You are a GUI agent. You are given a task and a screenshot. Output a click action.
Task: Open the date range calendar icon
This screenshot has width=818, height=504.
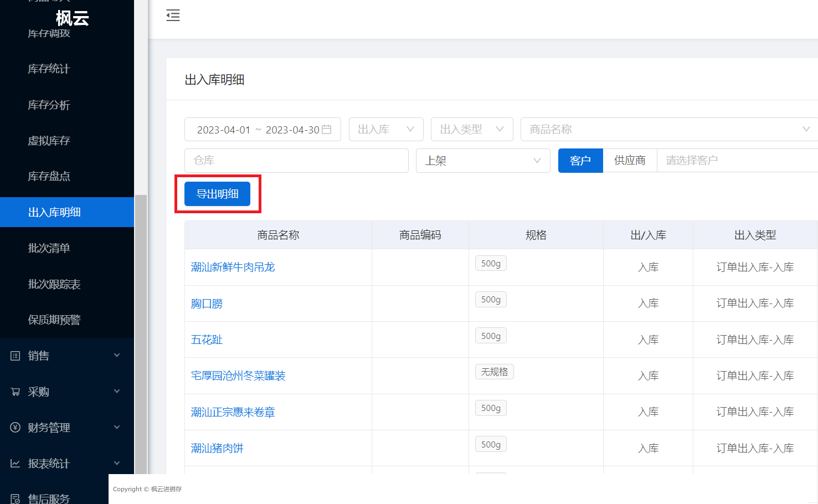(327, 130)
